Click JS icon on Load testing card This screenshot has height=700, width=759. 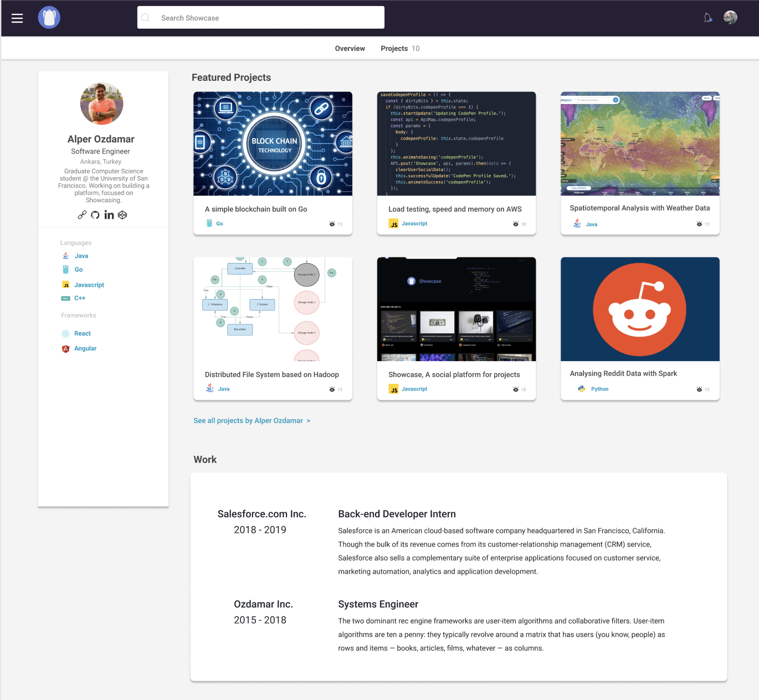[393, 224]
